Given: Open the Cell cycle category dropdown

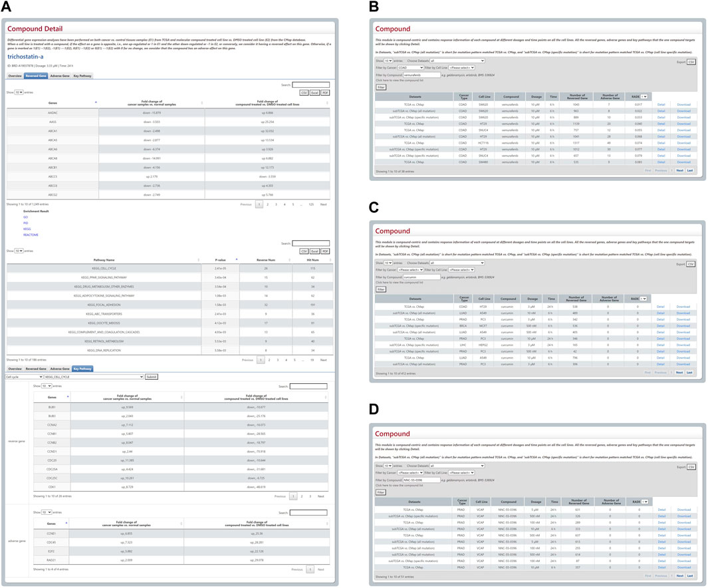Looking at the screenshot, I should pos(24,376).
